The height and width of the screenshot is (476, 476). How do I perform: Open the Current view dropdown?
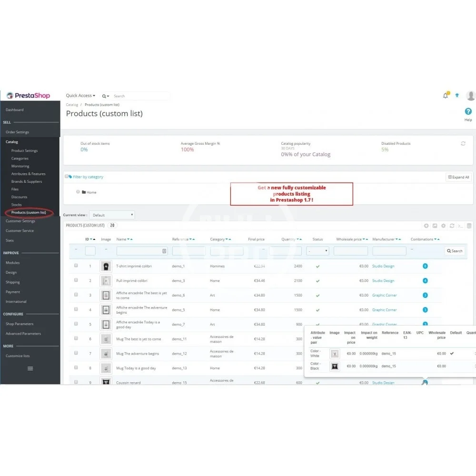[112, 215]
